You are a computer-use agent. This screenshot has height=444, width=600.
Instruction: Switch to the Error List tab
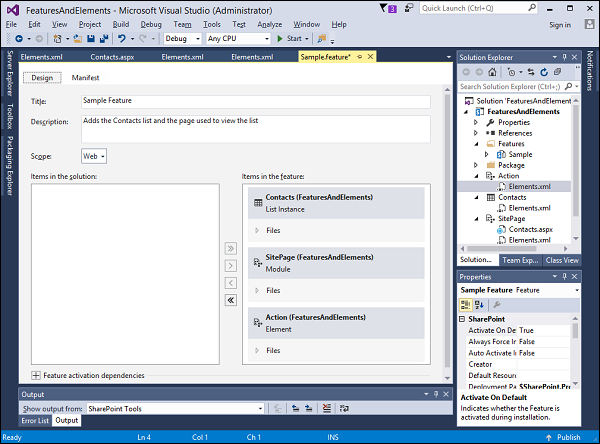[x=35, y=421]
